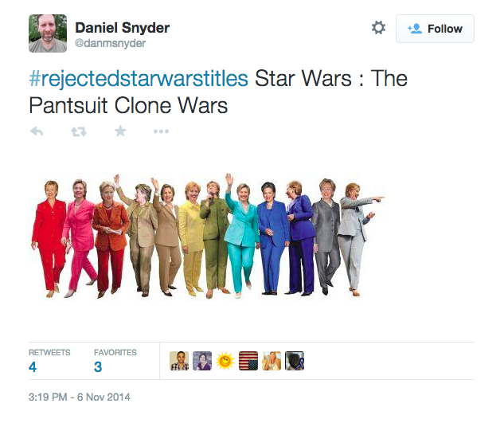The height and width of the screenshot is (423, 504).
Task: Open the second retweeter's avatar with purple top
Action: [202, 361]
